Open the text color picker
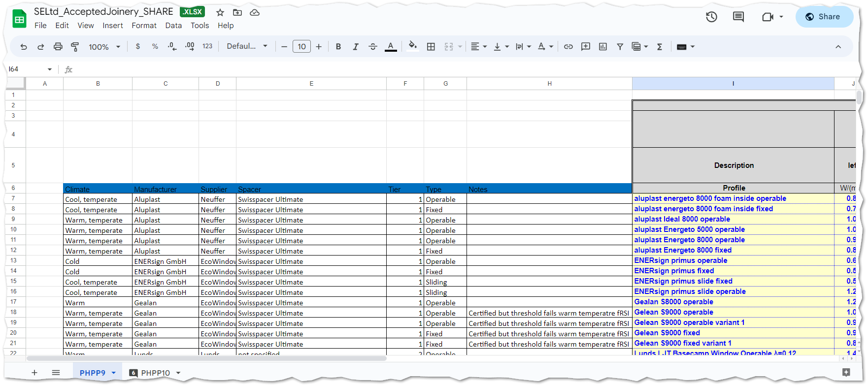The image size is (868, 386). 391,47
